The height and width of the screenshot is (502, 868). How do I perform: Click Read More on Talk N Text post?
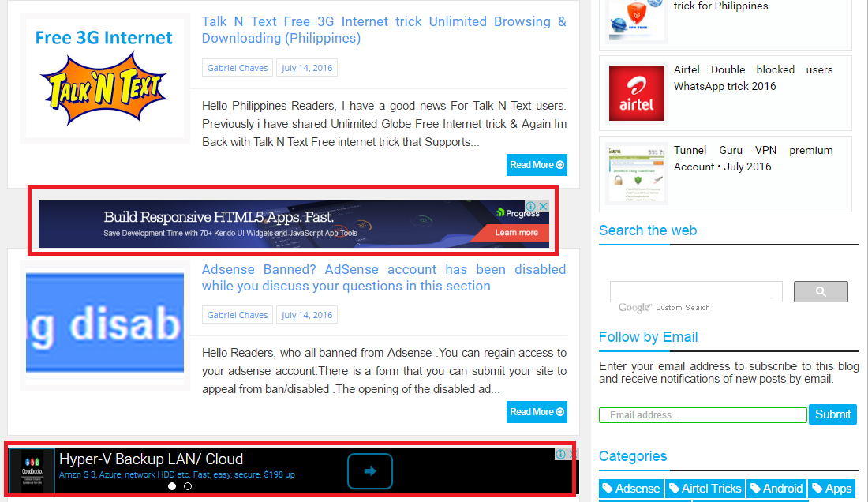coord(537,165)
